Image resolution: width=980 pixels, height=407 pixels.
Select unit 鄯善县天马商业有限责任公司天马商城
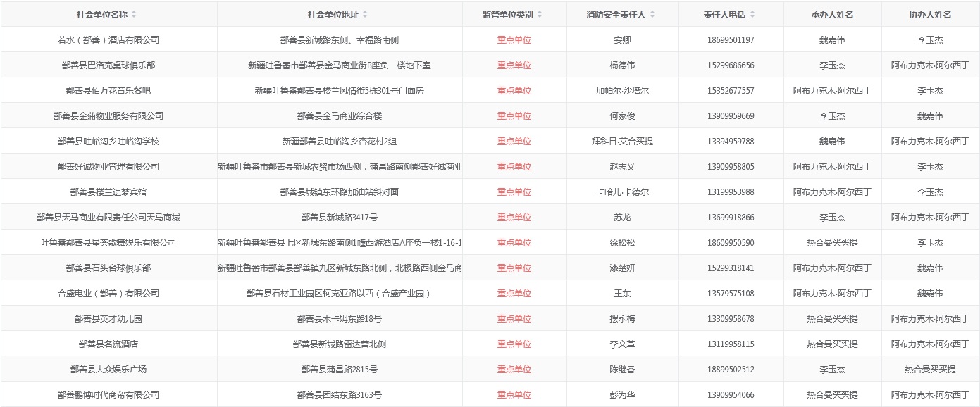coord(108,218)
